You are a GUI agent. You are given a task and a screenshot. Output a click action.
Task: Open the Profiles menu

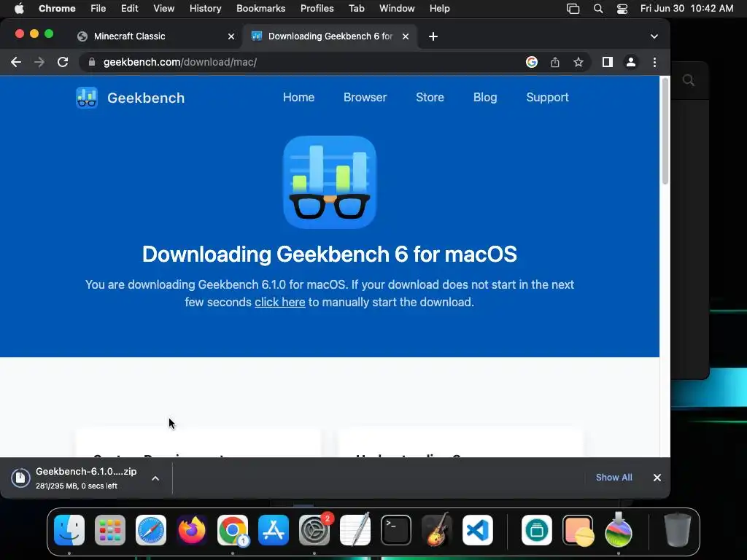317,9
